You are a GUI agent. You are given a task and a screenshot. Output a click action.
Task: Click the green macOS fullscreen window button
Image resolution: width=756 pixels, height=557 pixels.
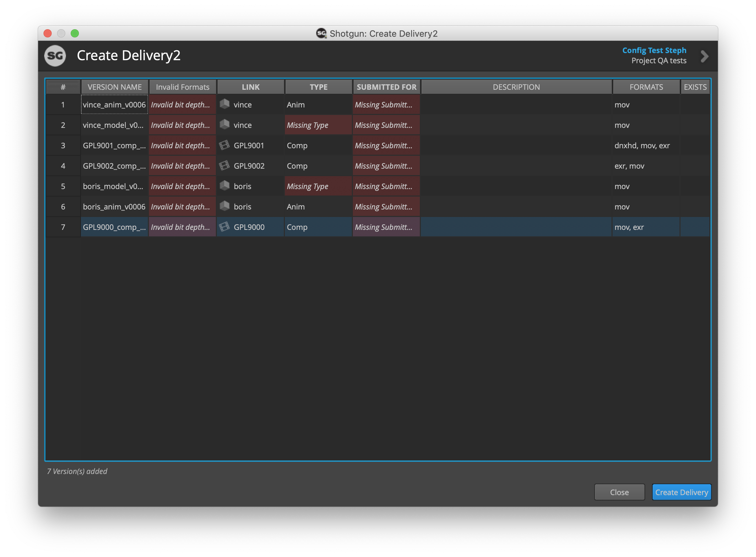(x=75, y=33)
